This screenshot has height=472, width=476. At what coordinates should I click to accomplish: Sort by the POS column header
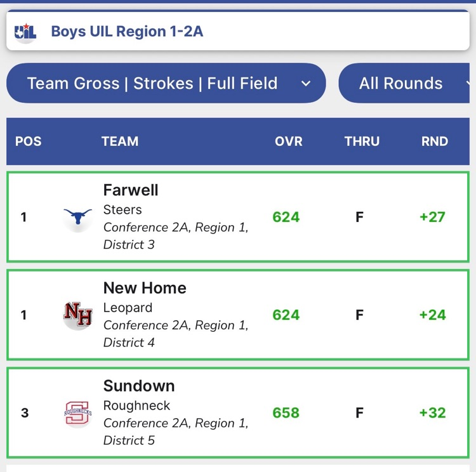click(28, 141)
